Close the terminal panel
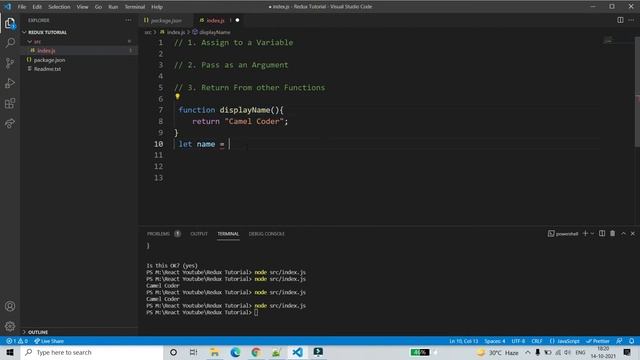640x360 pixels. coord(633,233)
